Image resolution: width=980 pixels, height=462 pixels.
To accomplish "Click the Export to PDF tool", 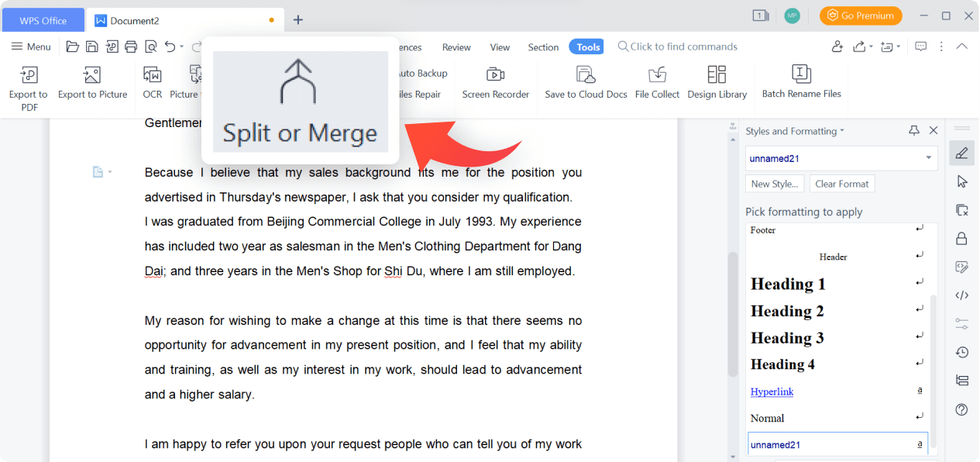I will tap(29, 87).
